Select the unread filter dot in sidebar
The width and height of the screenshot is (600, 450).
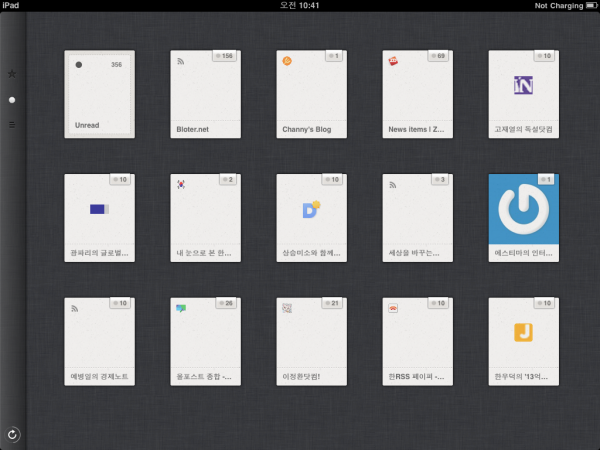tap(12, 100)
